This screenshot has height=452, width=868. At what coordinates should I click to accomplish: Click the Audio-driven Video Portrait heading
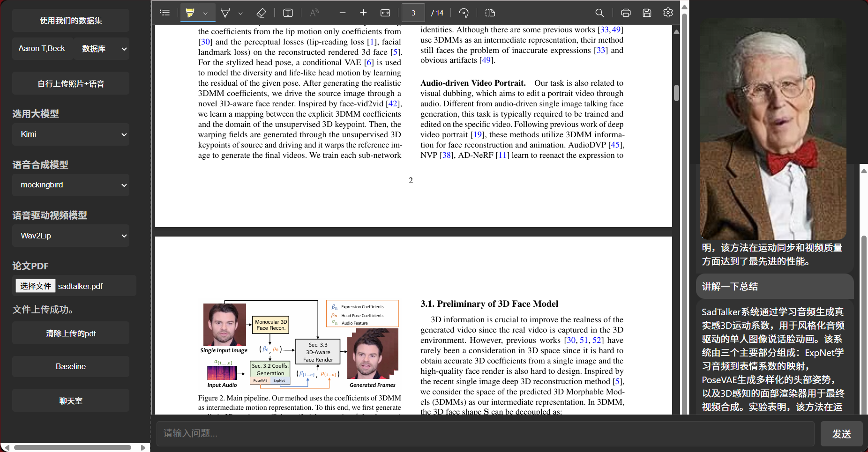[473, 83]
